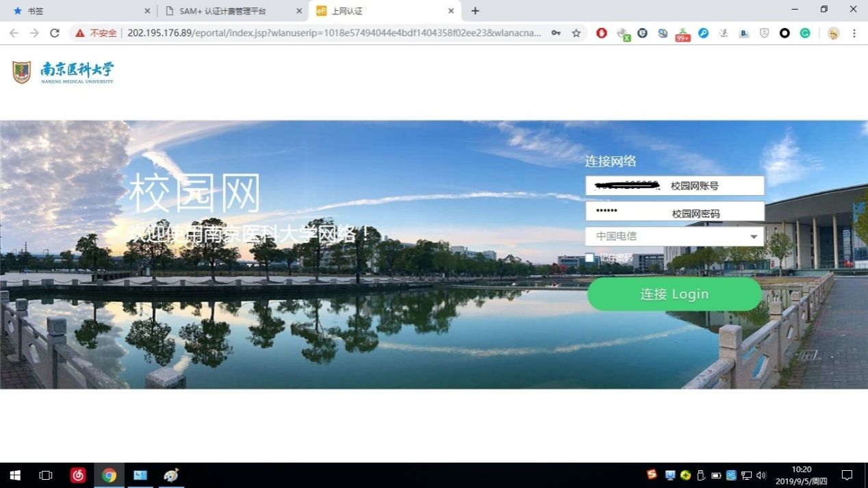
Task: Click the 校园网账号 username field
Action: (674, 185)
